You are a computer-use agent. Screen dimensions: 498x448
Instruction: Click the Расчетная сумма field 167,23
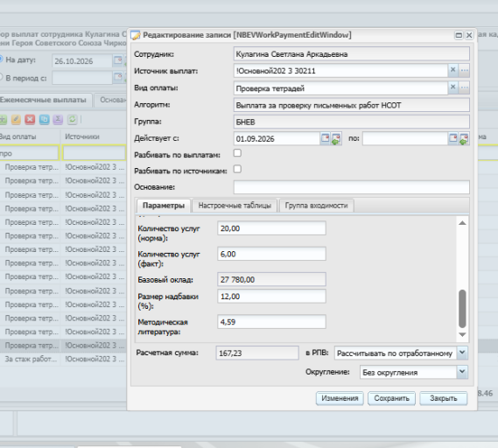257,353
